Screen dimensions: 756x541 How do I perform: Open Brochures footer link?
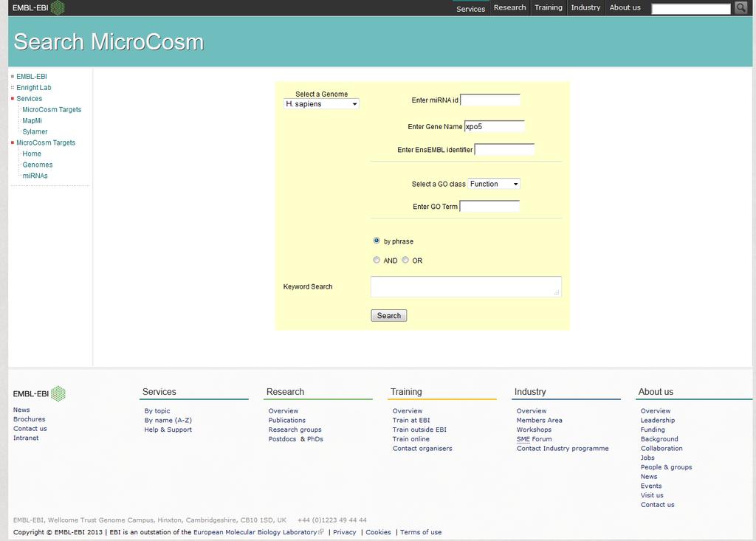click(x=29, y=419)
